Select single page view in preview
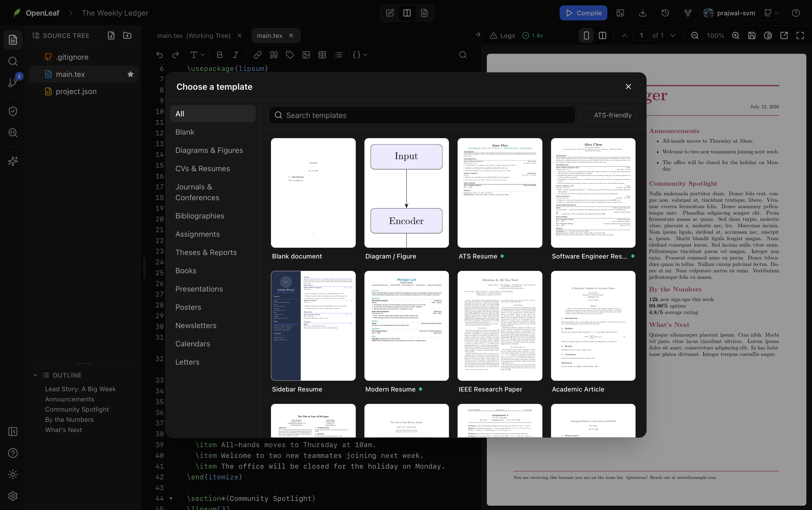Viewport: 812px width, 510px height. pyautogui.click(x=586, y=35)
